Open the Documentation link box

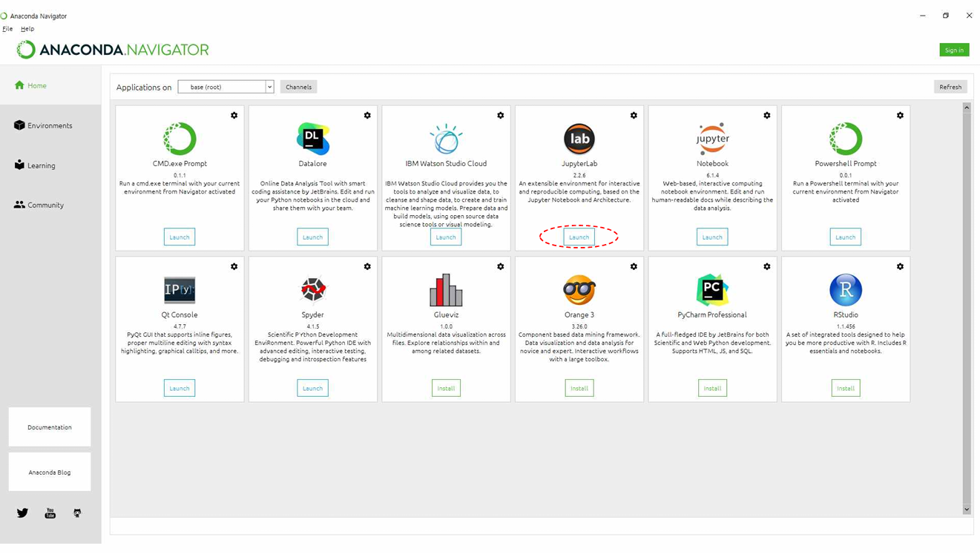click(50, 427)
